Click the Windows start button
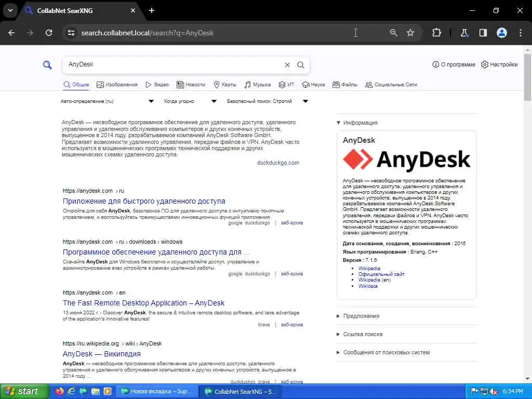 [x=25, y=392]
